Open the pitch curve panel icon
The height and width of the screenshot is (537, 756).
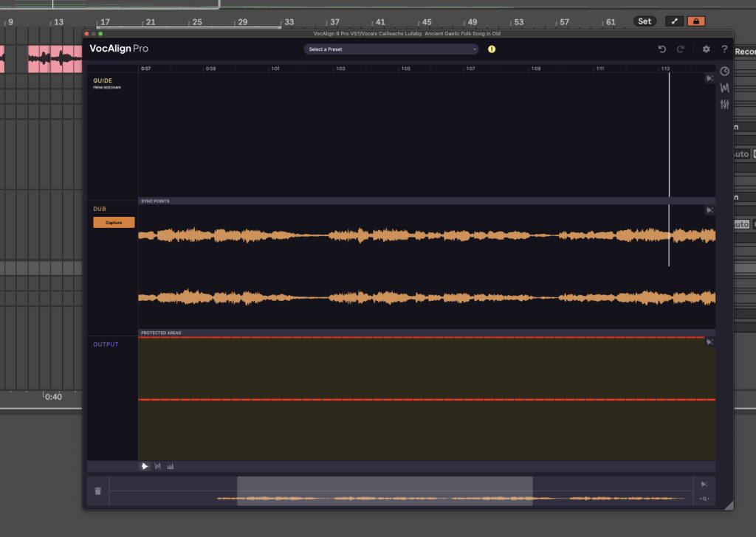724,88
